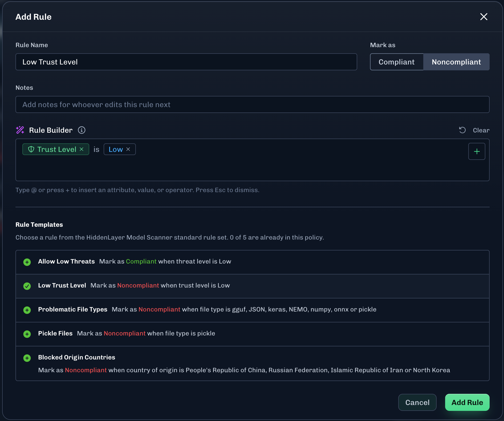504x421 pixels.
Task: Remove the Low value chip
Action: pyautogui.click(x=128, y=149)
